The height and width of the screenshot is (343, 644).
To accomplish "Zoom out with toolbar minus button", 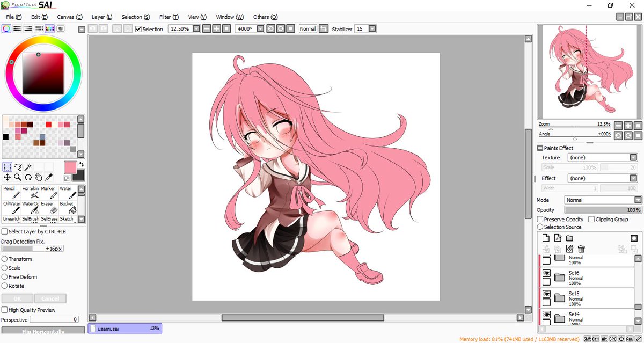I will (207, 28).
